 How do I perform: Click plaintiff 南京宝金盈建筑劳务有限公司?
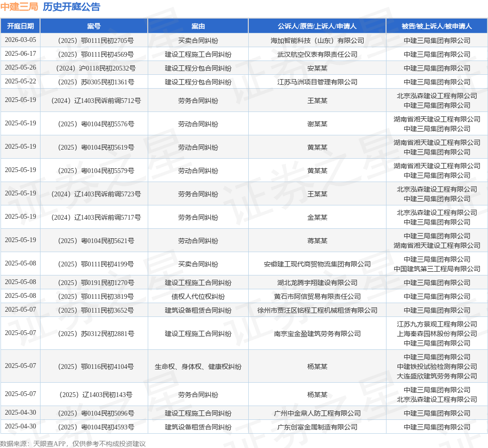point(317,334)
